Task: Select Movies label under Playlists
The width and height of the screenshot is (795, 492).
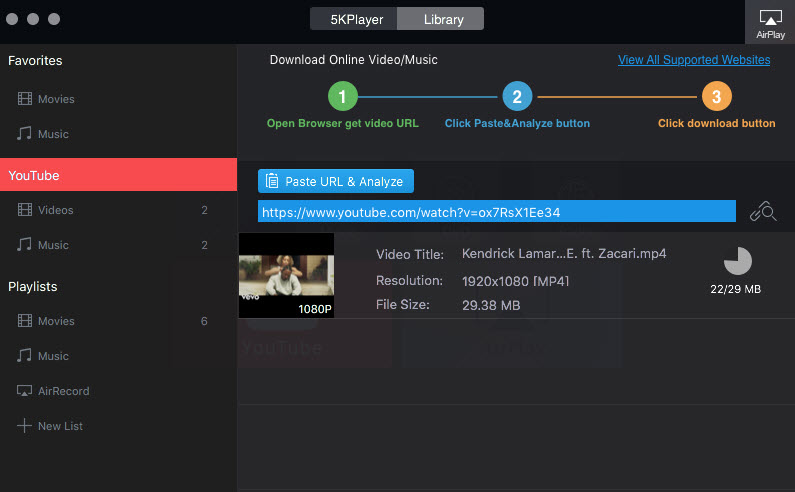Action: 56,321
